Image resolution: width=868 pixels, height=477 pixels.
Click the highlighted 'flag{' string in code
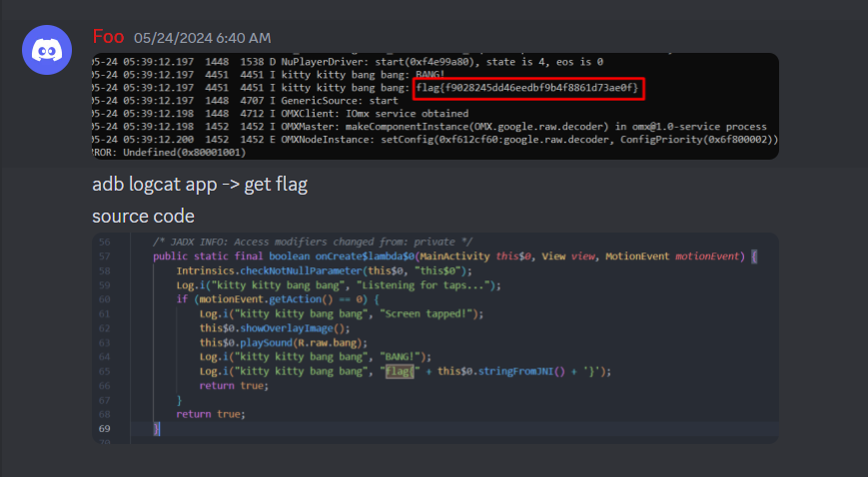coord(401,371)
